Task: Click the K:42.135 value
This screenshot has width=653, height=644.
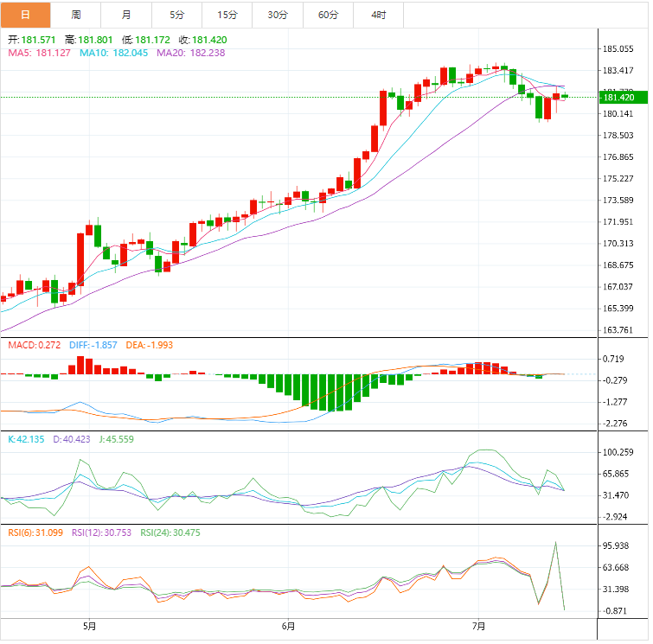Action: pyautogui.click(x=26, y=439)
